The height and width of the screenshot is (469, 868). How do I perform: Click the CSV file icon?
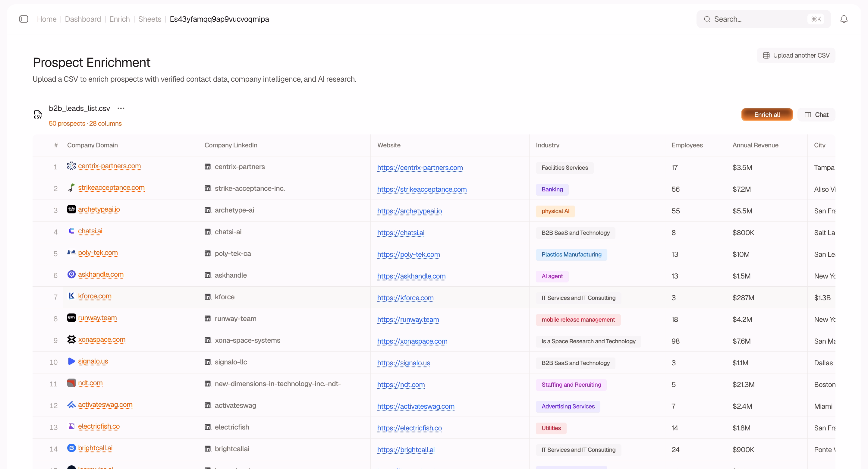tap(38, 115)
